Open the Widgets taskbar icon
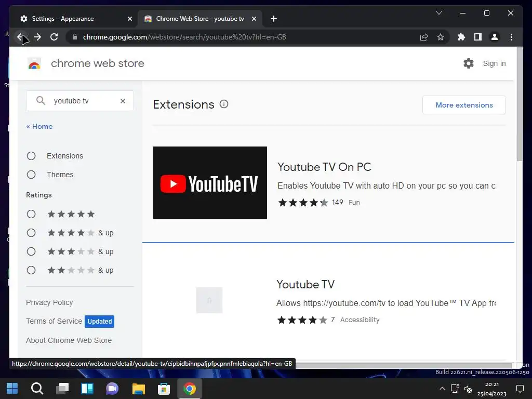Image resolution: width=532 pixels, height=399 pixels. coord(87,389)
